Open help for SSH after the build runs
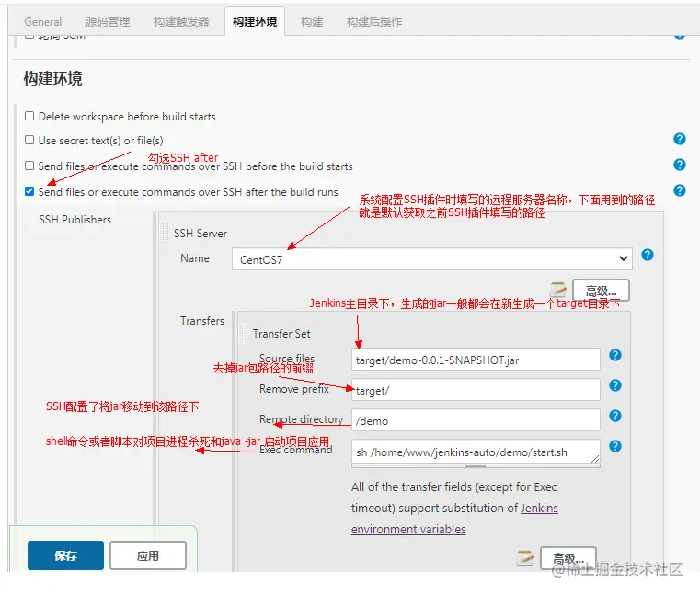 pyautogui.click(x=679, y=190)
